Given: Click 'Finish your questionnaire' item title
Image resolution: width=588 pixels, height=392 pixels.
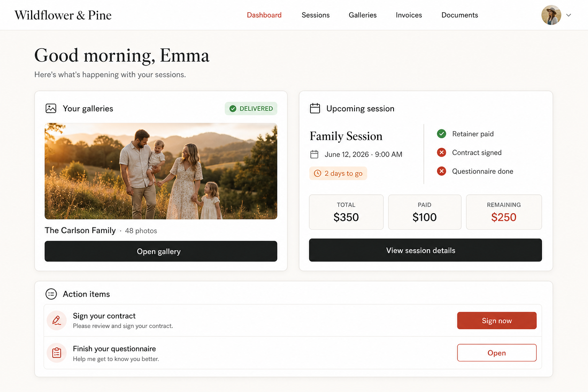Looking at the screenshot, I should pos(114,349).
